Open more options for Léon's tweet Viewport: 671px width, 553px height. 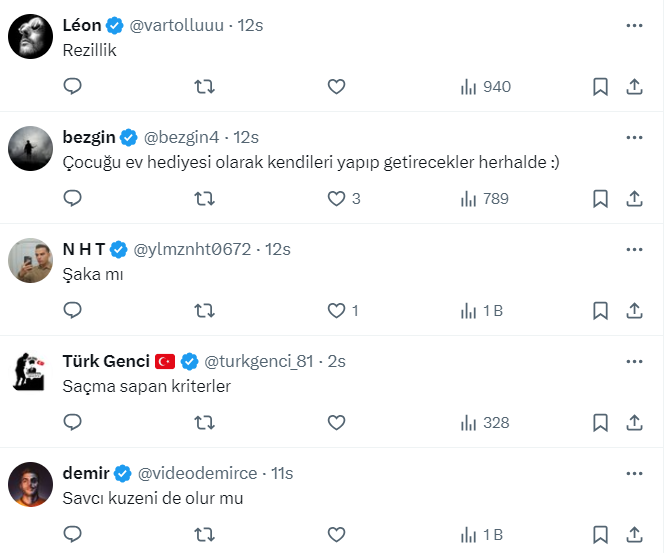click(x=634, y=25)
